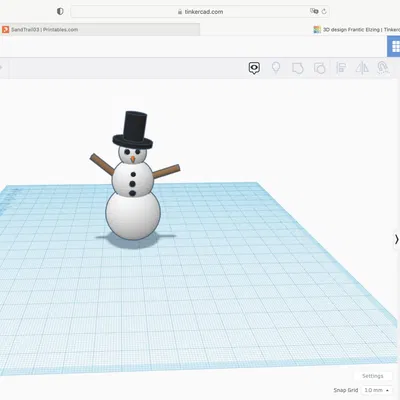The image size is (400, 400).
Task: Click the privacy shield icon
Action: pyautogui.click(x=60, y=11)
